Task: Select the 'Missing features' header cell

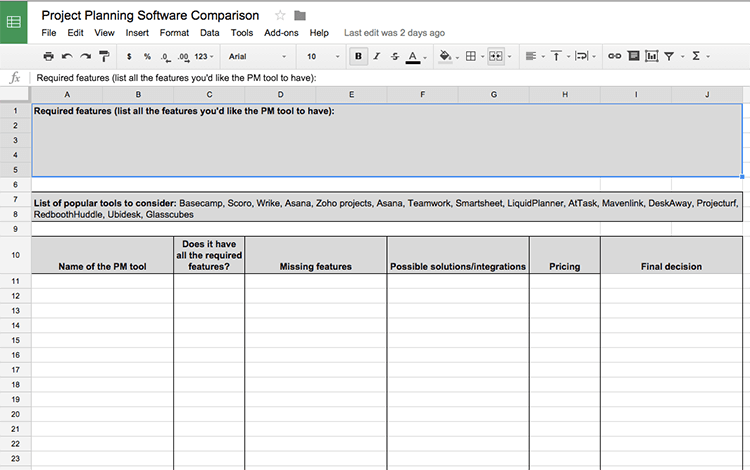Action: coord(316,255)
